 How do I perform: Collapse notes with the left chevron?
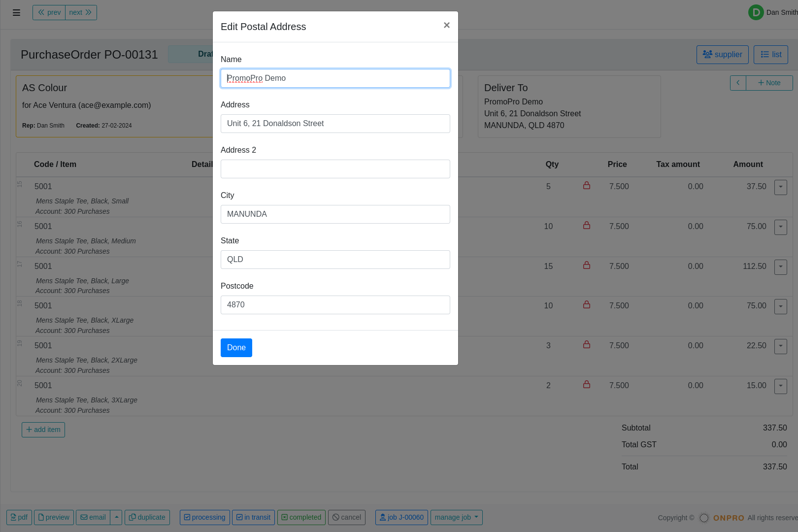pos(738,83)
